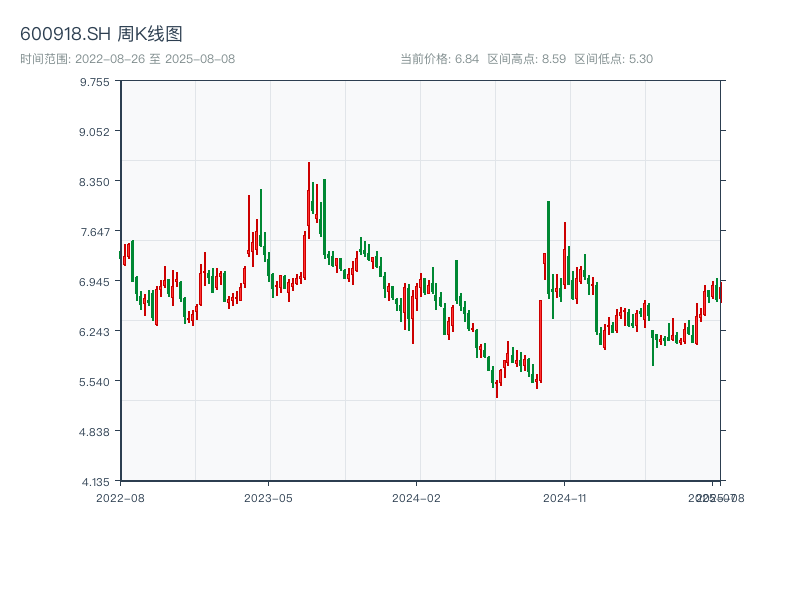The width and height of the screenshot is (800, 600).
Task: Click the 区间高点 8.59 label
Action: point(527,59)
